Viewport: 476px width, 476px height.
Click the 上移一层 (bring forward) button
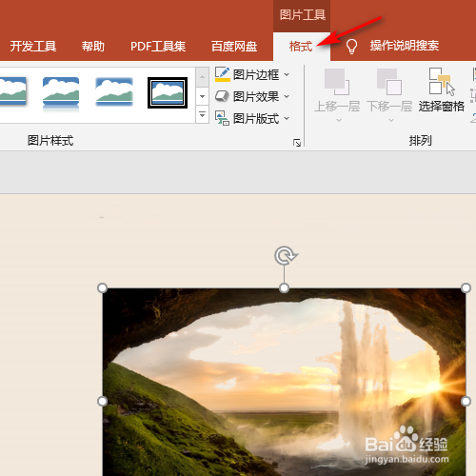tap(337, 90)
